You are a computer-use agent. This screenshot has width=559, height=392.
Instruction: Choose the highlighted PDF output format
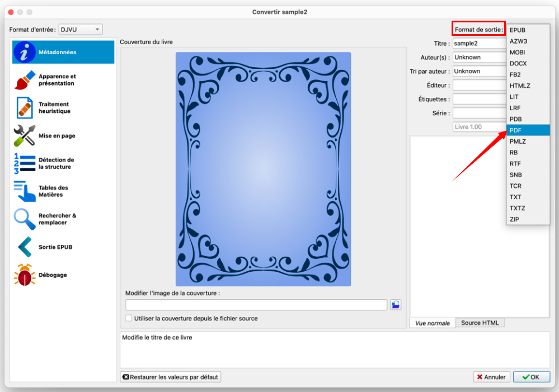coord(528,130)
